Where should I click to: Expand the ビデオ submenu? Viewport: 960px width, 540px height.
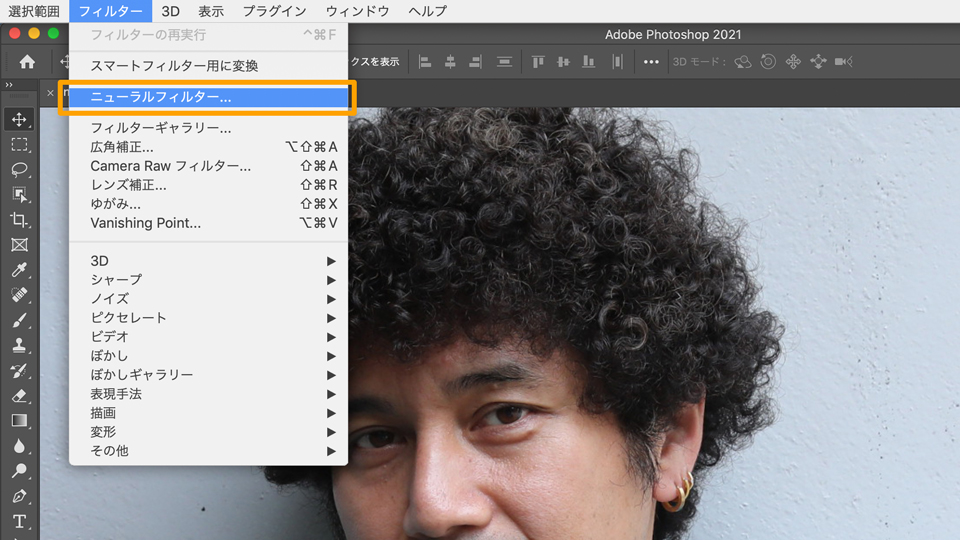coord(208,337)
